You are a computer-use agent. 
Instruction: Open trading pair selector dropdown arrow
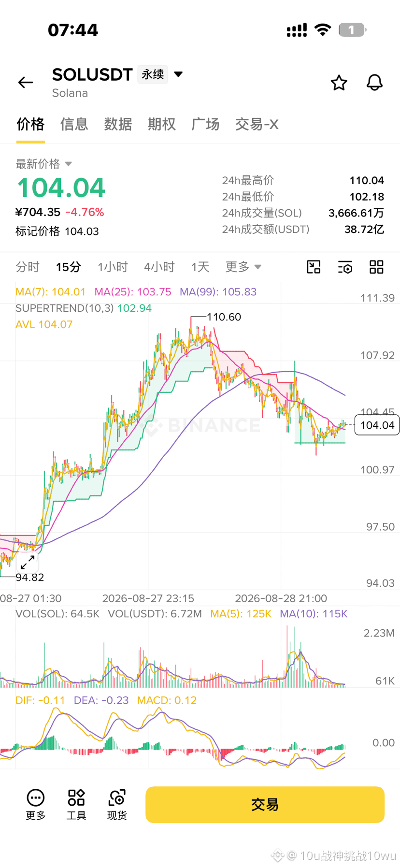(178, 74)
